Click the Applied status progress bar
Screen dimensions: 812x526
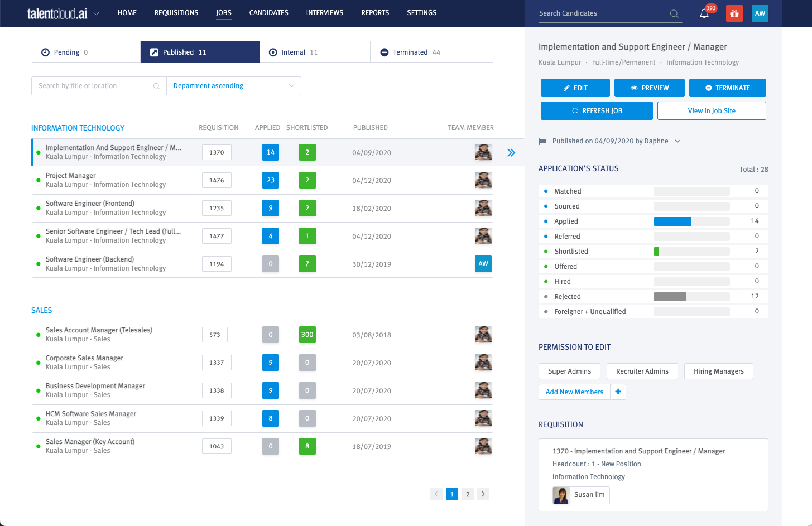[x=691, y=221]
